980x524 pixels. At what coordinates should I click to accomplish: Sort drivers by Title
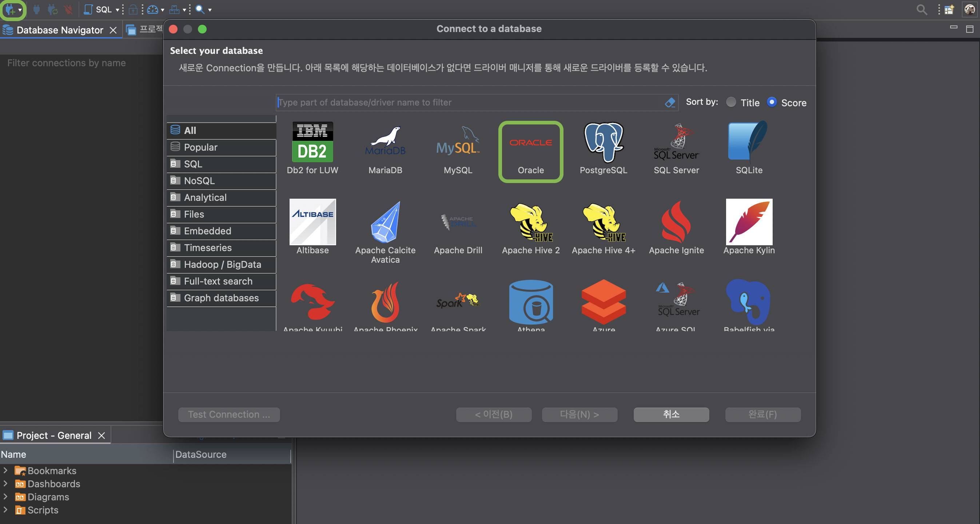pos(742,102)
